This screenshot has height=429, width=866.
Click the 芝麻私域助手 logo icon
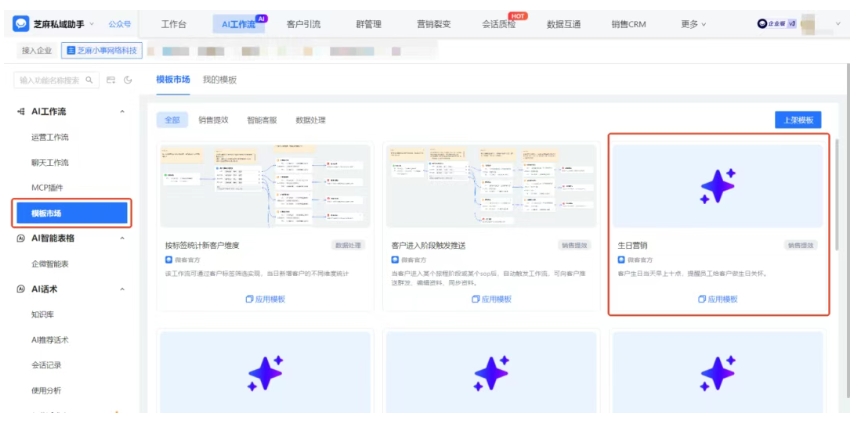click(x=21, y=23)
